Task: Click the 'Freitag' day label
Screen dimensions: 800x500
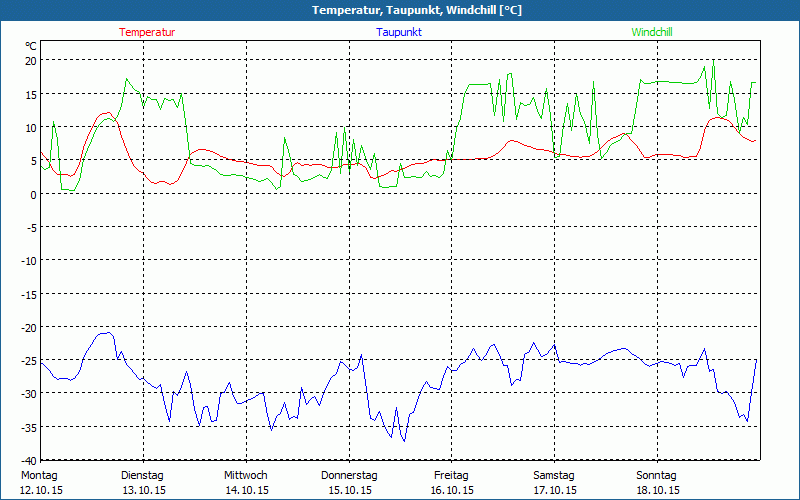Action: pyautogui.click(x=451, y=476)
